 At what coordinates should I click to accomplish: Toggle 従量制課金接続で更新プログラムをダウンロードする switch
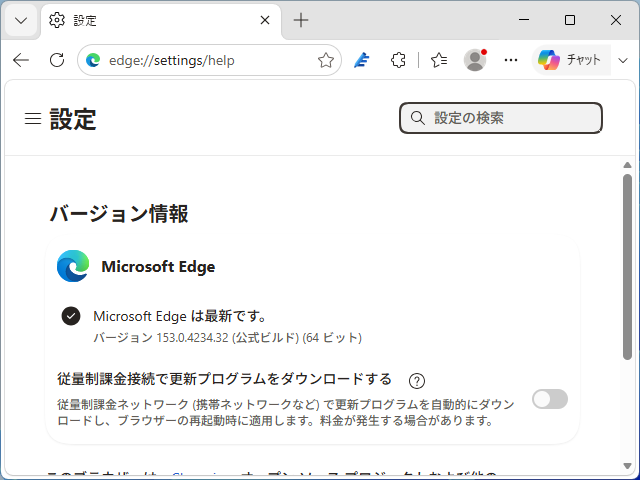tap(550, 399)
